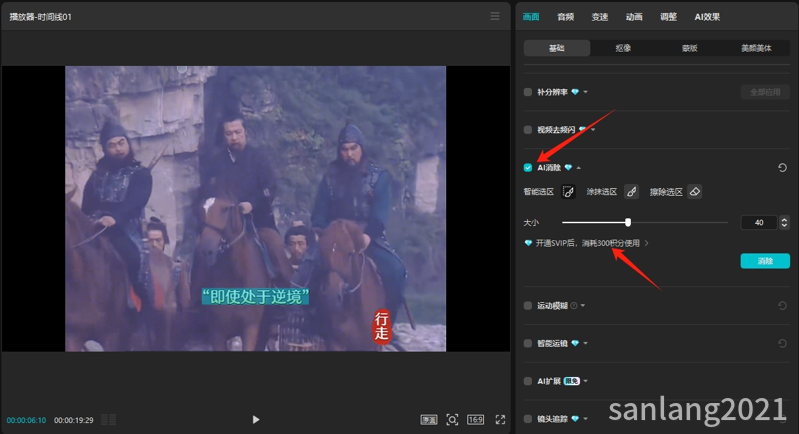Switch to the 动画 tab

[634, 17]
